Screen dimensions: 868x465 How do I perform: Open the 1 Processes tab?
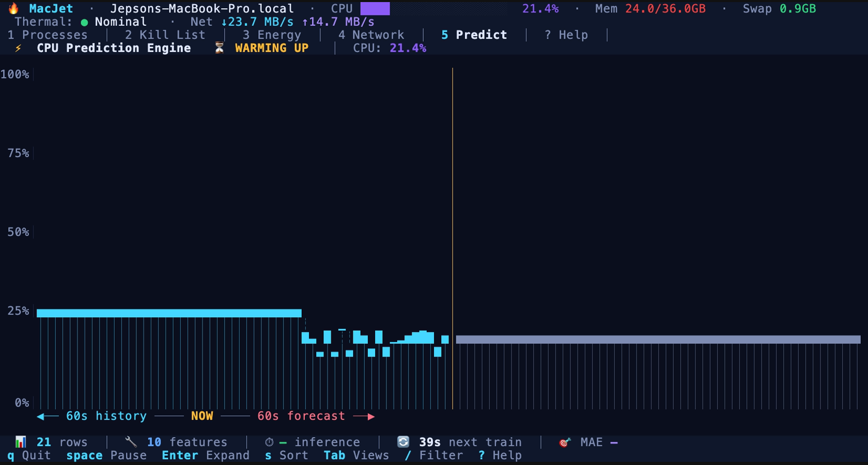point(48,35)
